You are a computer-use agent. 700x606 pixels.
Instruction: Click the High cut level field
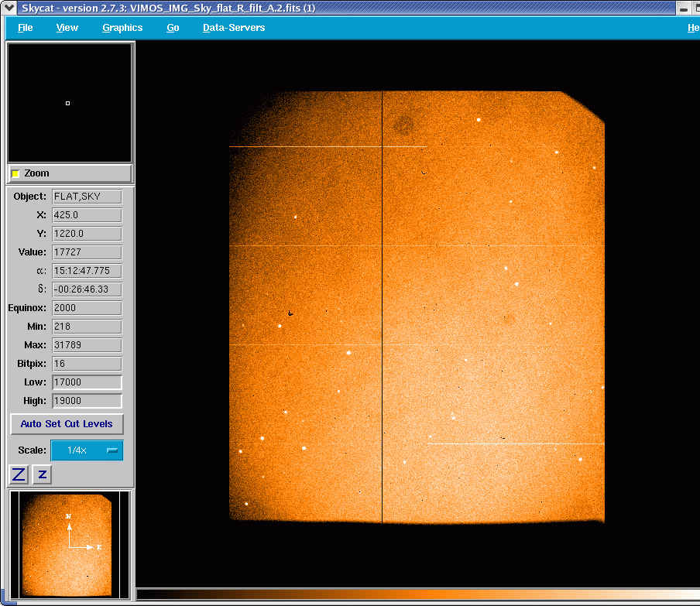(87, 401)
